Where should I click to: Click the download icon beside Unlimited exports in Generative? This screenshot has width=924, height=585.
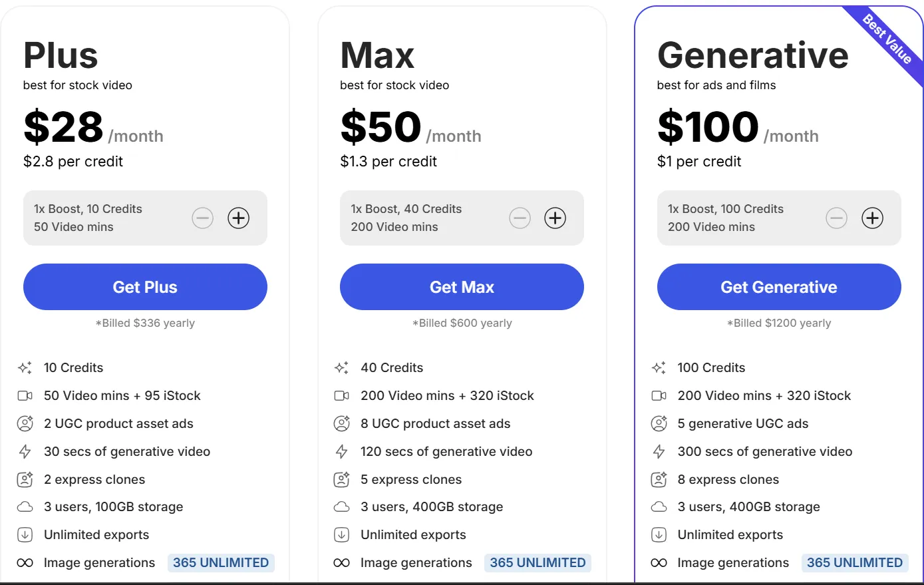pos(659,535)
